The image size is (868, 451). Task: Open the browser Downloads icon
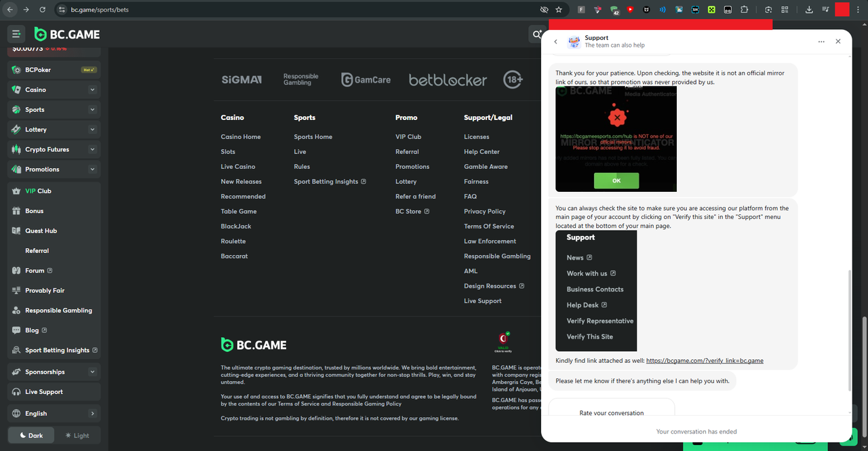pos(809,9)
